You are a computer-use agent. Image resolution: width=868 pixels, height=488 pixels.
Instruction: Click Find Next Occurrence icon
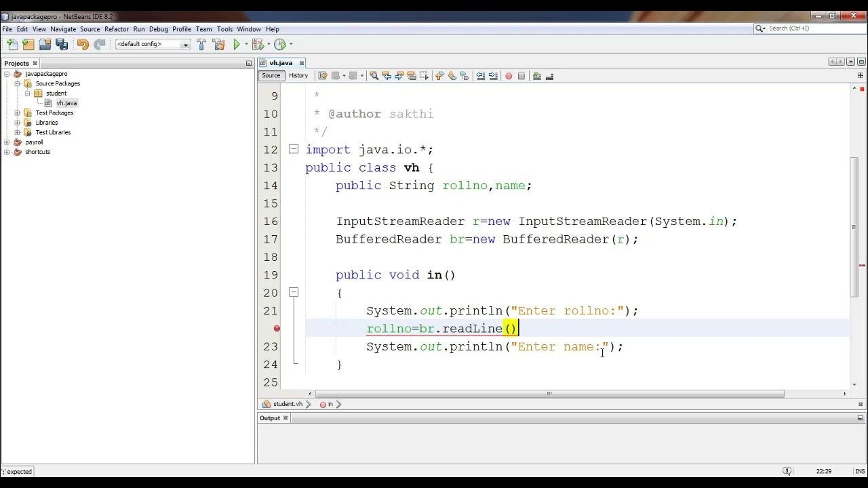[399, 76]
